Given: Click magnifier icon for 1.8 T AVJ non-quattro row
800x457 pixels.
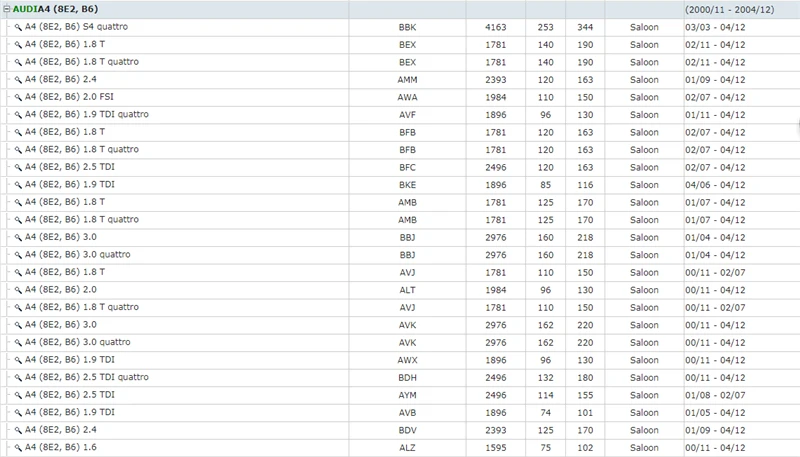Looking at the screenshot, I should tap(18, 272).
